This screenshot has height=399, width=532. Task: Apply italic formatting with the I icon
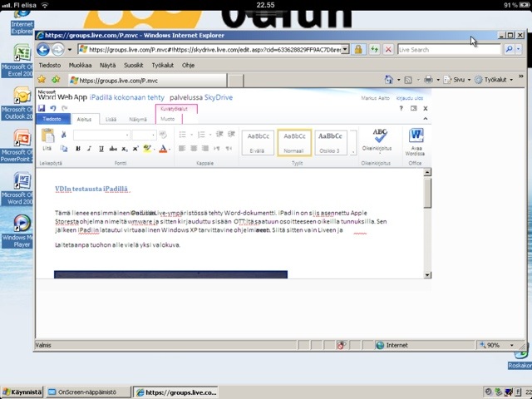click(x=89, y=149)
